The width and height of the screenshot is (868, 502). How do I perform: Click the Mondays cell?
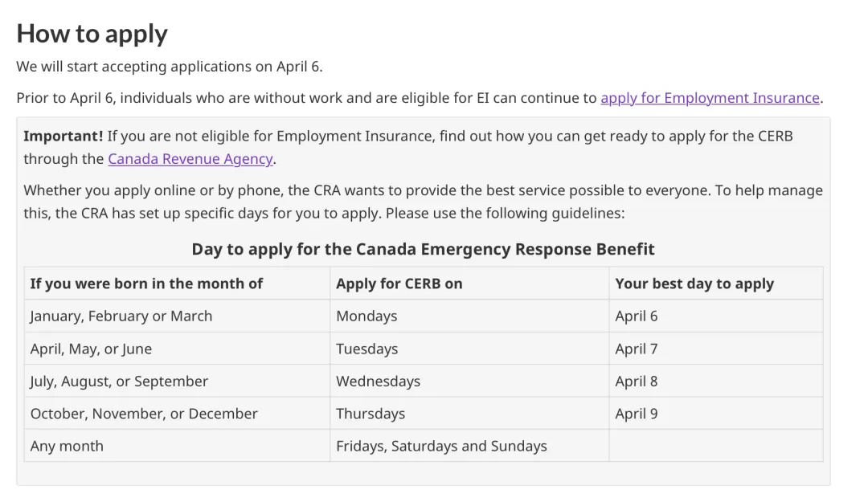pyautogui.click(x=469, y=316)
